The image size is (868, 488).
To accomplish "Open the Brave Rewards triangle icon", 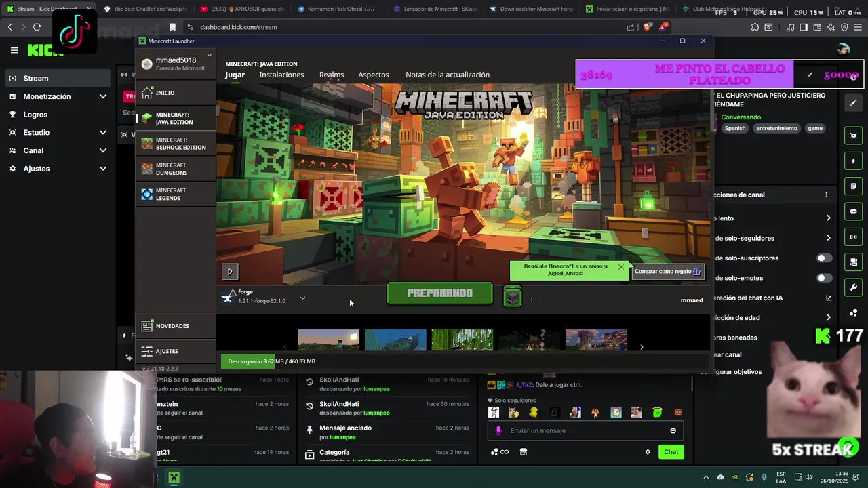I will tap(663, 27).
